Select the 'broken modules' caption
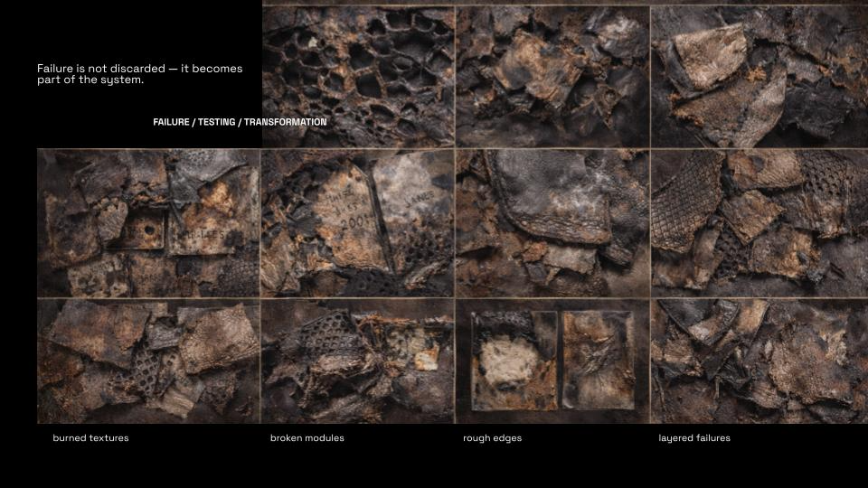This screenshot has width=868, height=488. coord(307,438)
